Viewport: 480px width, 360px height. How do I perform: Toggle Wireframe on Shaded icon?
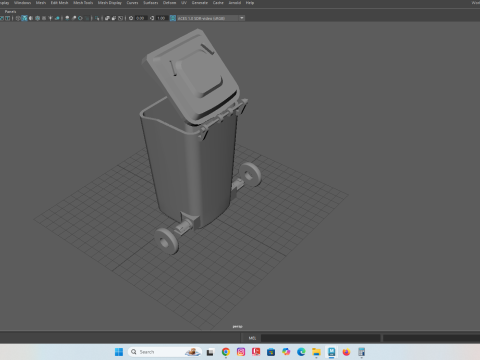pyautogui.click(x=37, y=18)
